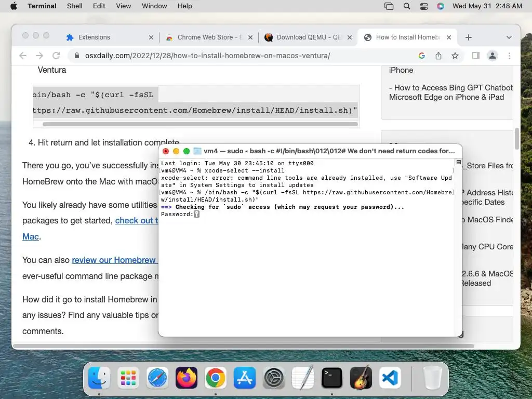Click the Siri icon in menu bar
Viewport: 532px width, 399px height.
(x=441, y=6)
